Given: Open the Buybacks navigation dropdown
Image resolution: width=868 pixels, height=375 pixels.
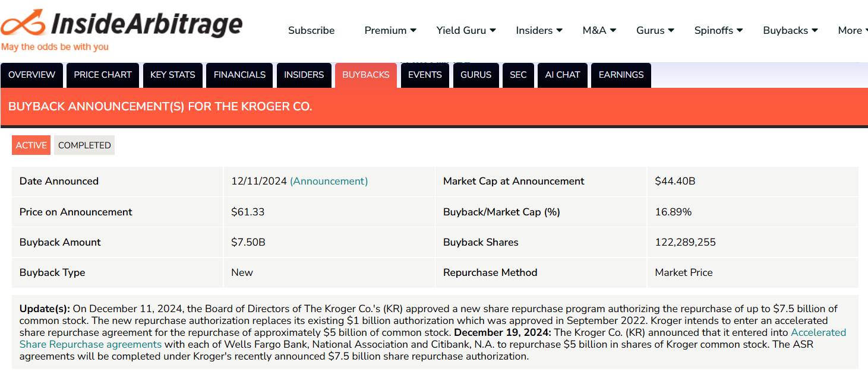Looking at the screenshot, I should (790, 30).
